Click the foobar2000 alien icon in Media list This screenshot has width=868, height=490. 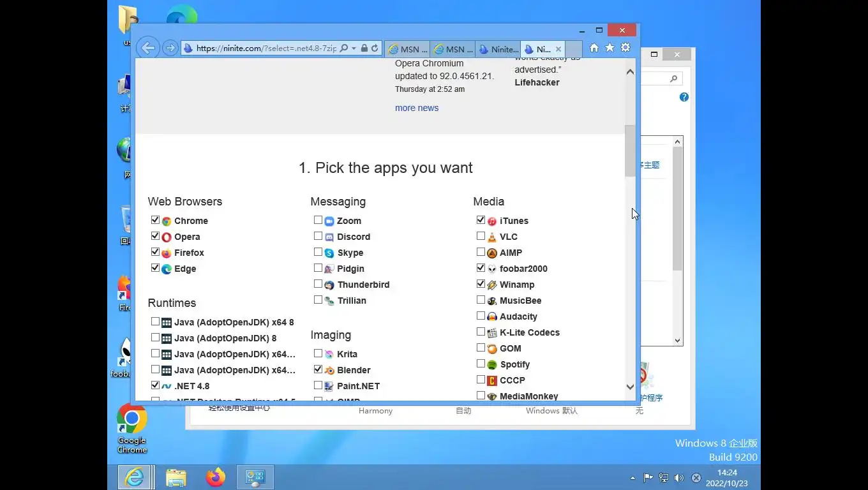click(492, 269)
